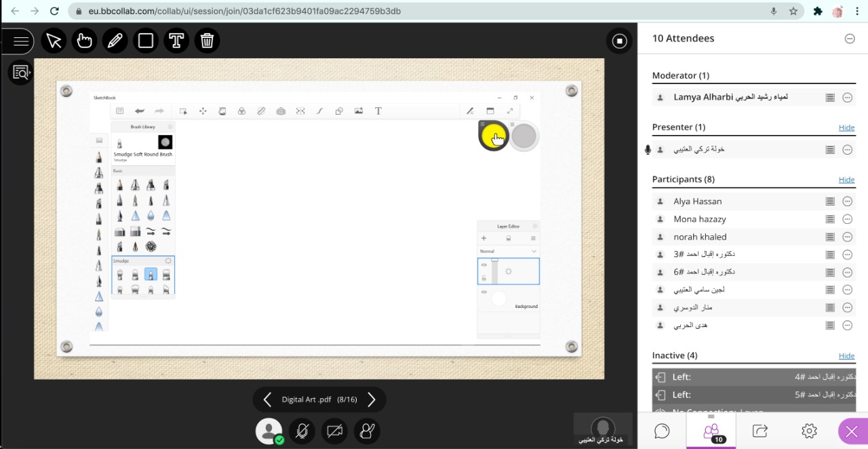Open the view controls magnifier
Image resolution: width=868 pixels, height=449 pixels.
(21, 72)
